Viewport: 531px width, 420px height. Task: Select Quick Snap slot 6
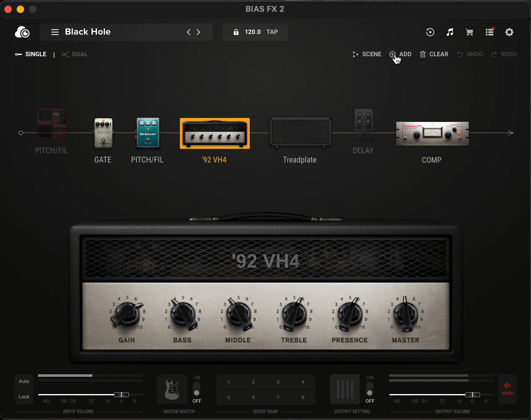[x=253, y=397]
